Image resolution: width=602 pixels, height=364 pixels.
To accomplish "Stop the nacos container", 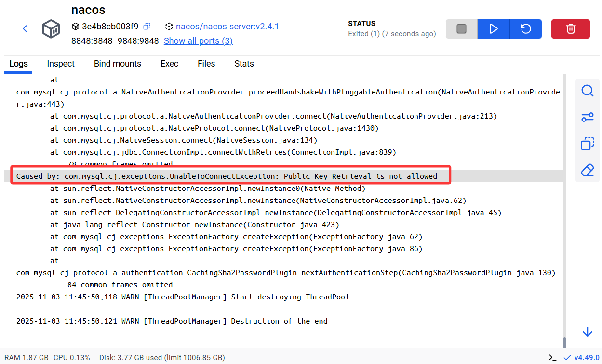I will 461,29.
